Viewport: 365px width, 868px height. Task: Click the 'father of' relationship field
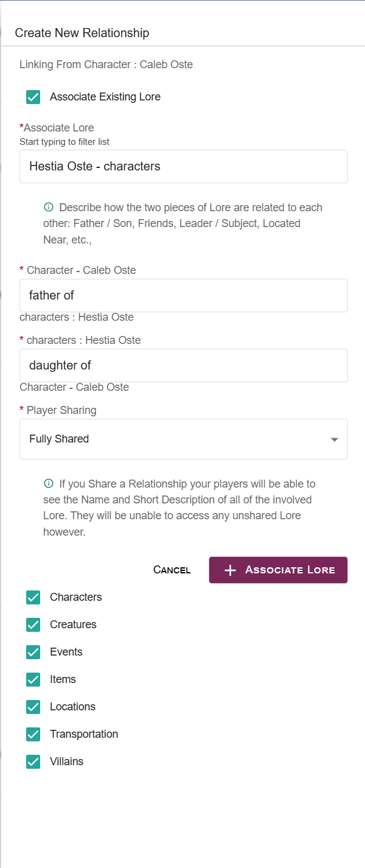[183, 295]
